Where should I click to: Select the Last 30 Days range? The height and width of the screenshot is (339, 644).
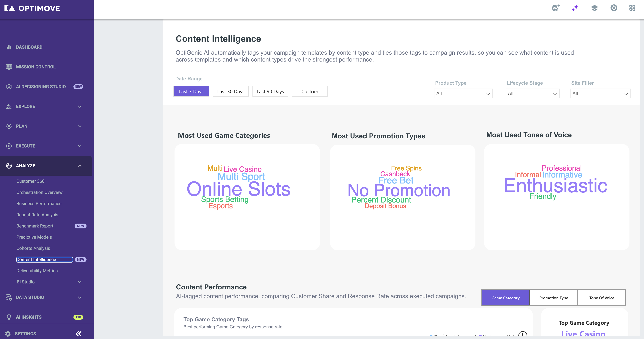click(230, 92)
